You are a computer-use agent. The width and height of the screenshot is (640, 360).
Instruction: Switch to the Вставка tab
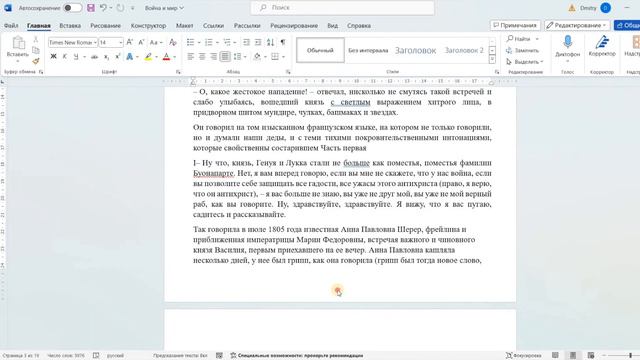click(70, 25)
